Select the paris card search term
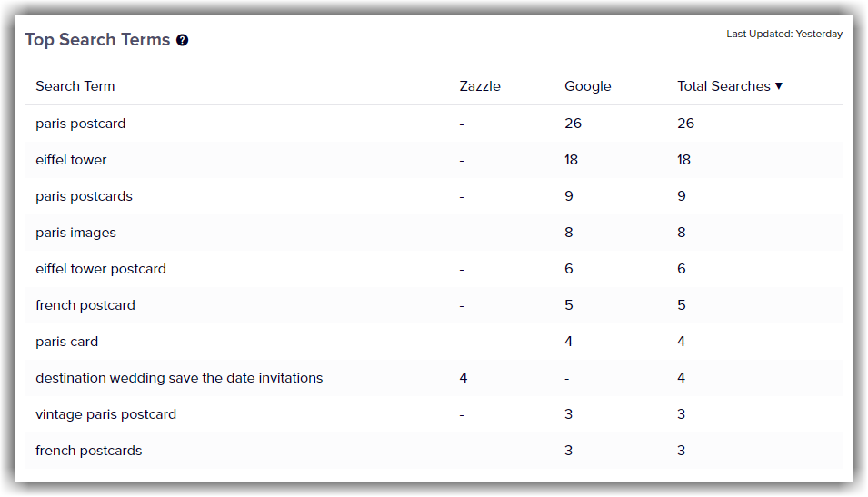Screen dimensions: 868x497 (x=66, y=342)
